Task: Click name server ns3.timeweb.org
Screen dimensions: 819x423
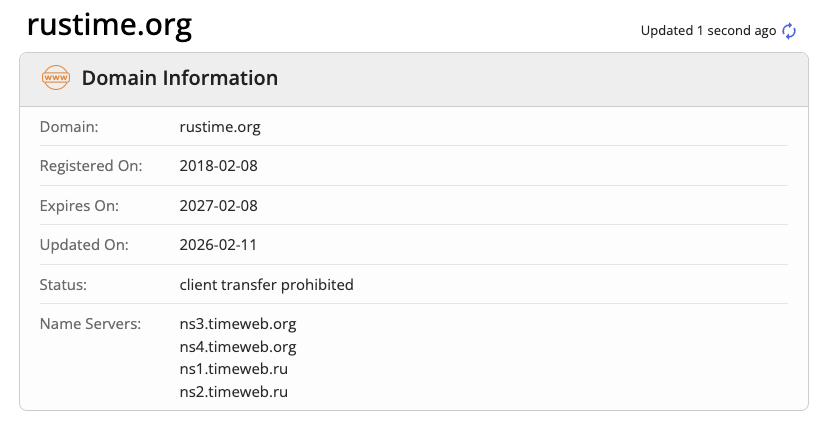Action: (x=238, y=324)
